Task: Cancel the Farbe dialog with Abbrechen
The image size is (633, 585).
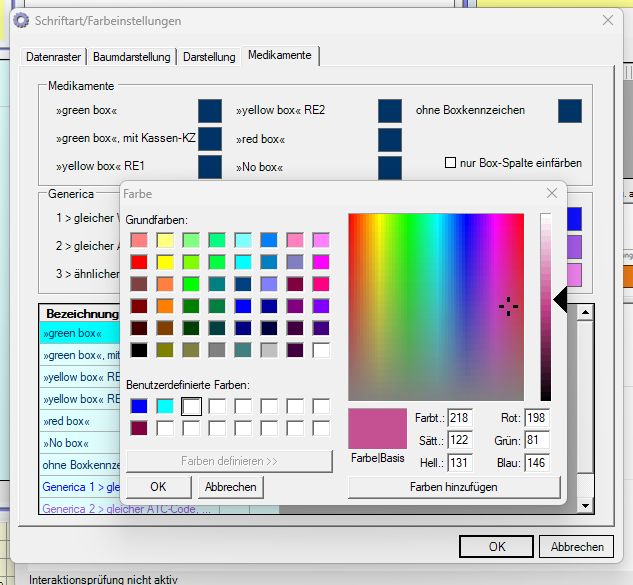Action: pyautogui.click(x=231, y=487)
